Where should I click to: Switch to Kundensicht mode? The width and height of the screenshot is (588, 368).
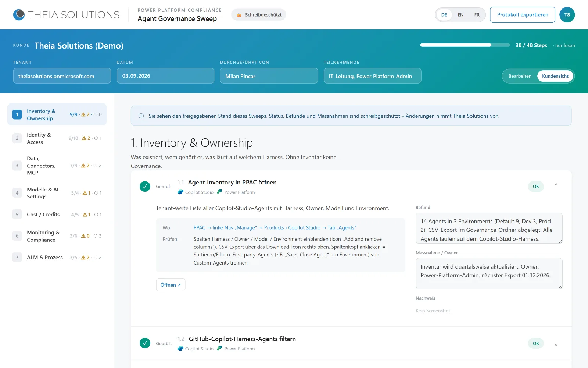pyautogui.click(x=555, y=76)
